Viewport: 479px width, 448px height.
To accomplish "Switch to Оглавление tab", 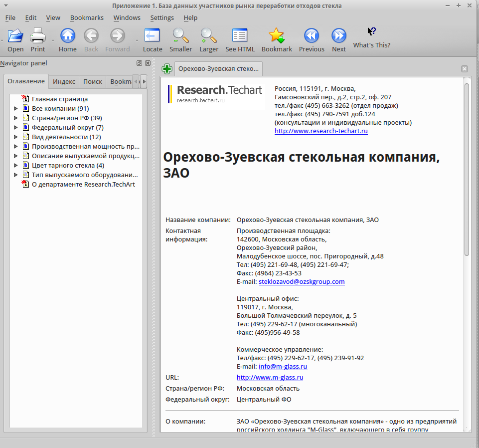I will [x=26, y=81].
